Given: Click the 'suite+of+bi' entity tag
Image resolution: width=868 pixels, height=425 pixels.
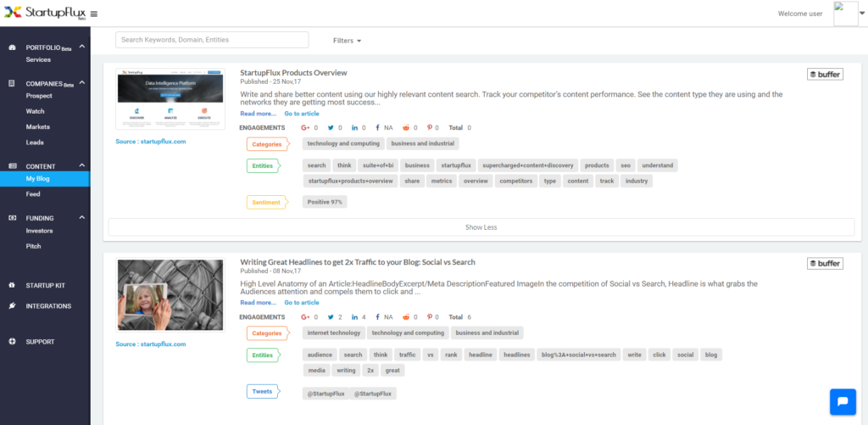Looking at the screenshot, I should point(378,165).
